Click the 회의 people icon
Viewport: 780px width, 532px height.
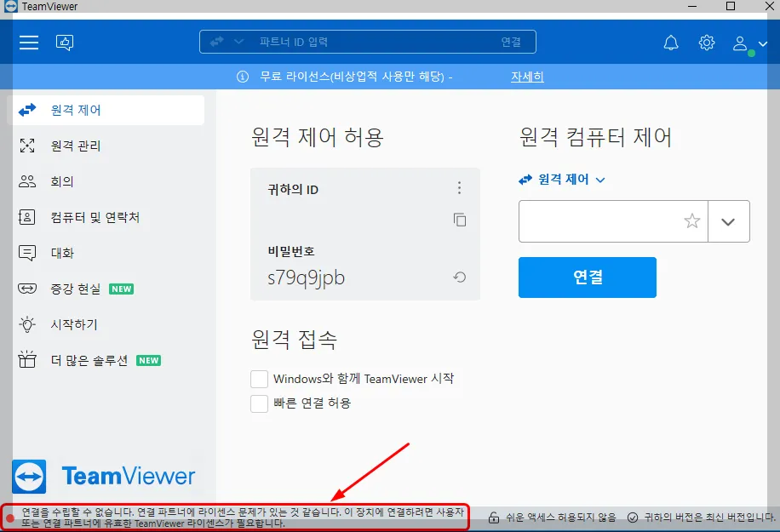[x=27, y=181]
